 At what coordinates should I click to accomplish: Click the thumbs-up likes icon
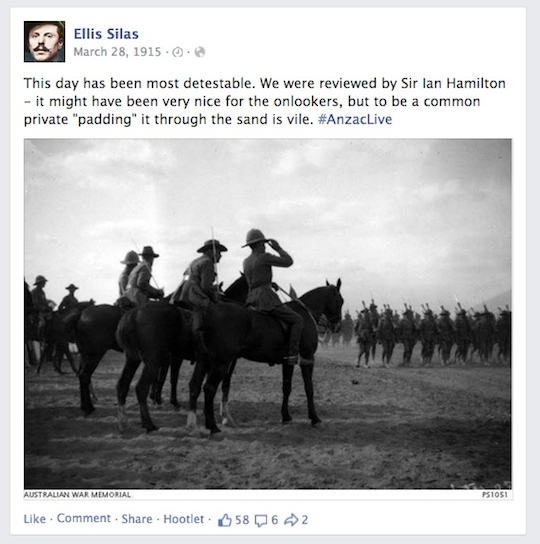pyautogui.click(x=225, y=520)
